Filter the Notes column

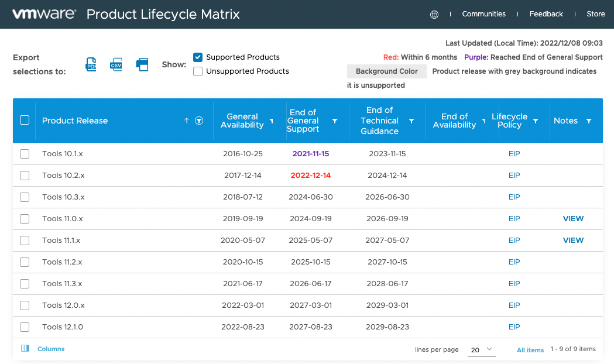tap(589, 121)
